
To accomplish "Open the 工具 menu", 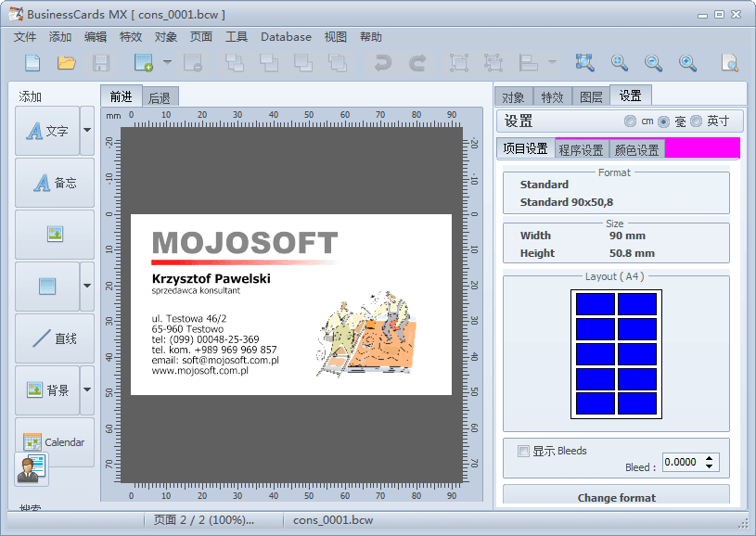I will click(x=237, y=37).
